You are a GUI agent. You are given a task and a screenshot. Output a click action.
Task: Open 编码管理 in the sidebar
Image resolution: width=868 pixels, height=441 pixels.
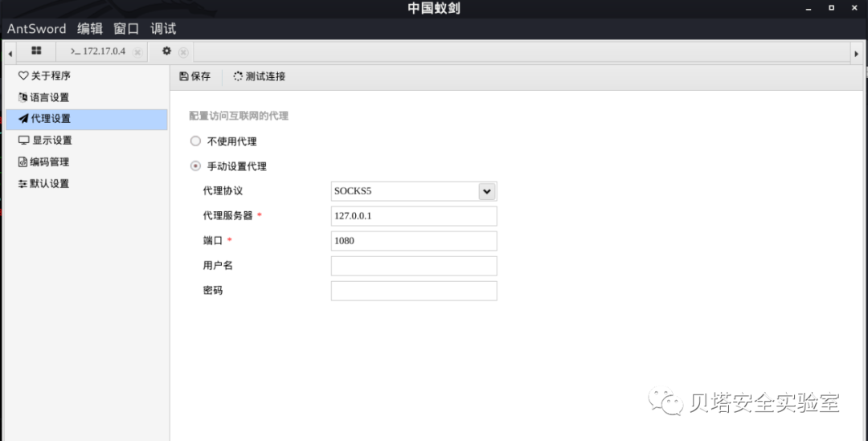86,162
